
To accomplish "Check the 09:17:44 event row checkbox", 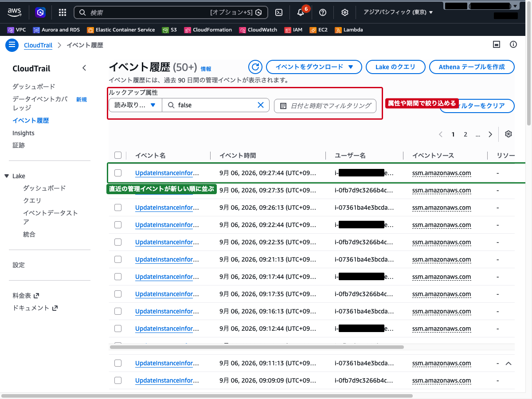I will (x=118, y=277).
